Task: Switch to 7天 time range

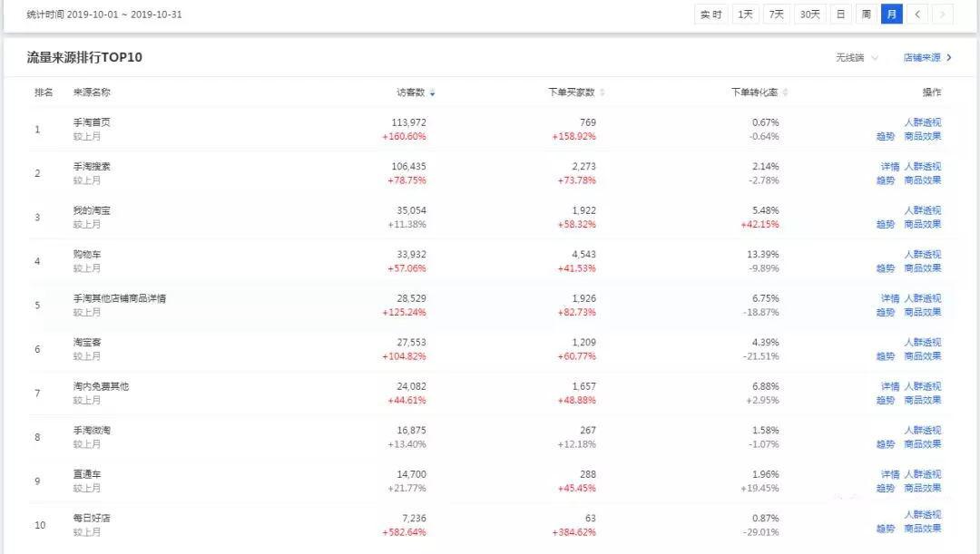Action: 776,15
